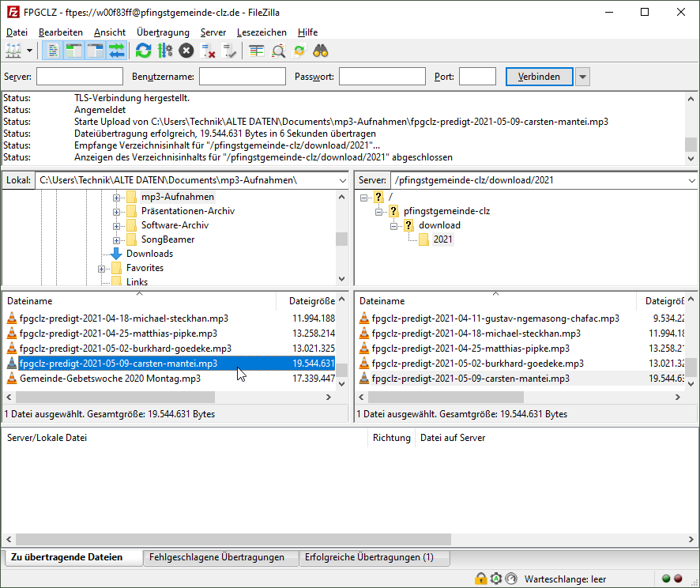Open the Übertragung menu
Image resolution: width=700 pixels, height=588 pixels.
tap(163, 32)
